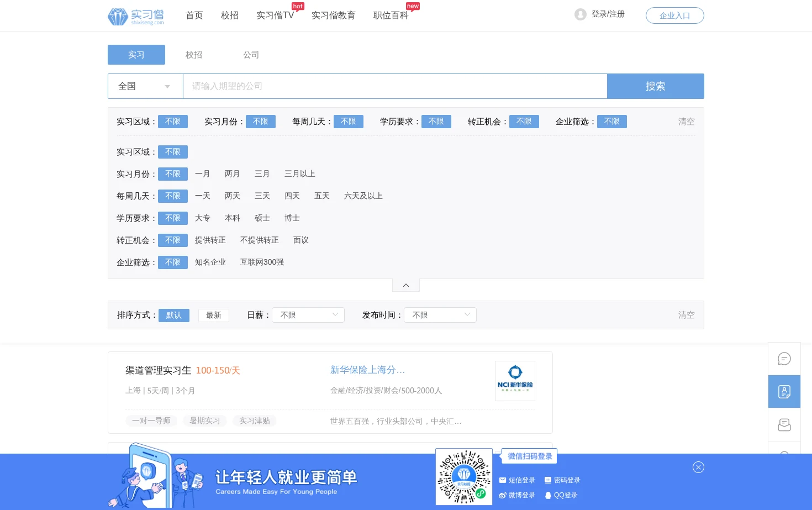Select 不提供转正 option
The width and height of the screenshot is (812, 510).
260,240
